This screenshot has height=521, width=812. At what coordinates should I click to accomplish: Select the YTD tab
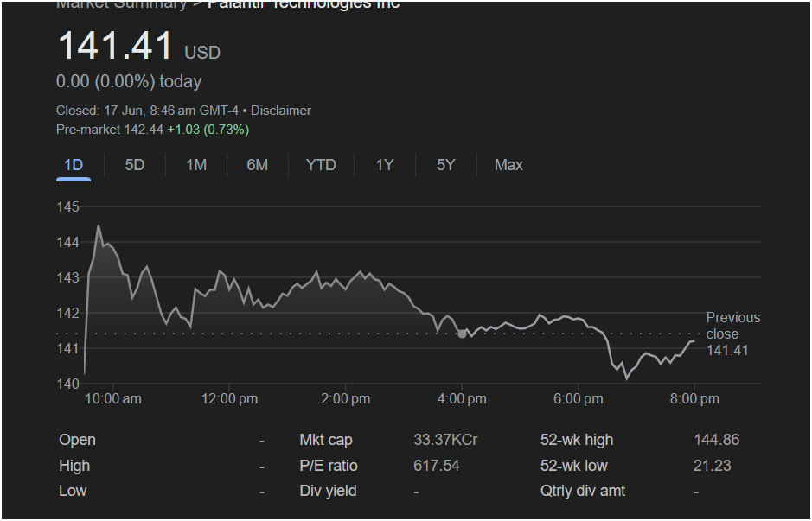tap(321, 165)
